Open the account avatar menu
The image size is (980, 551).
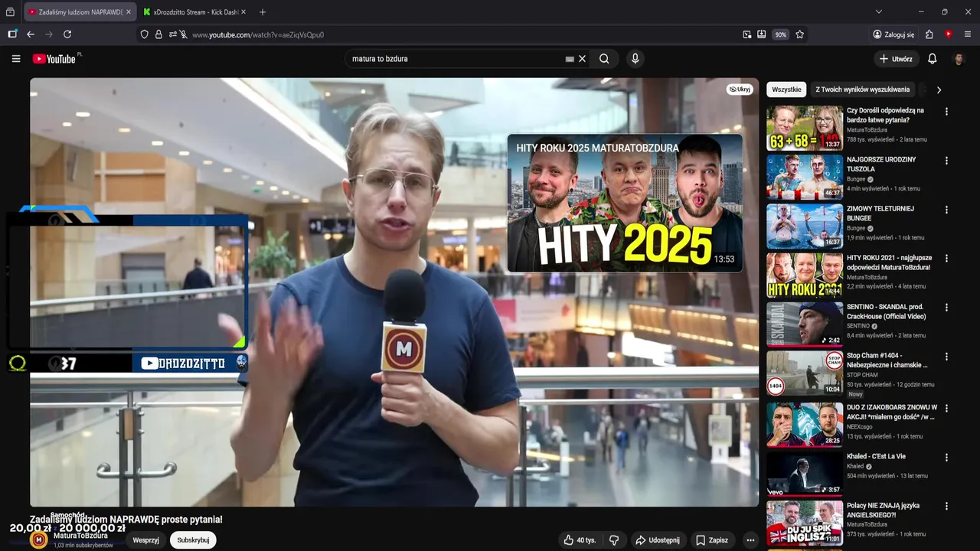pos(959,59)
